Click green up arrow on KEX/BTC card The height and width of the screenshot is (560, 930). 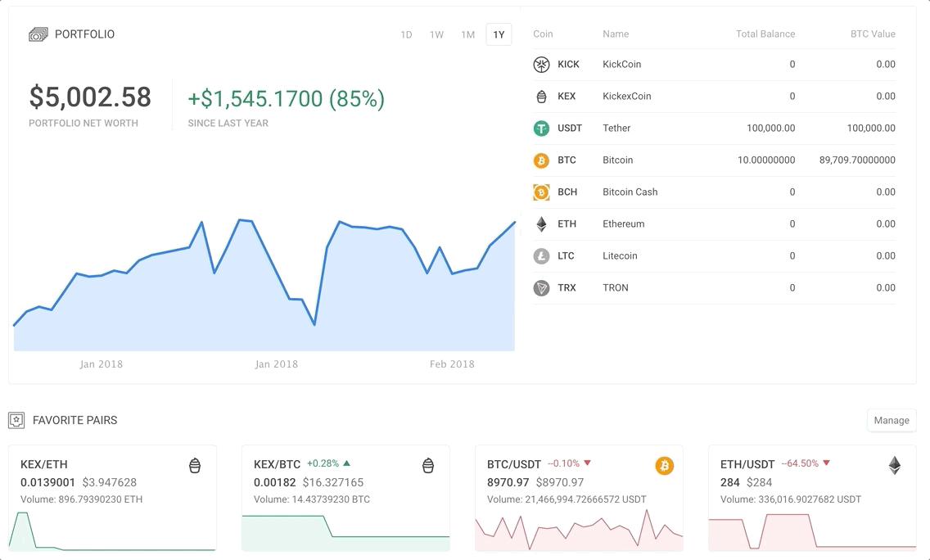(x=347, y=463)
